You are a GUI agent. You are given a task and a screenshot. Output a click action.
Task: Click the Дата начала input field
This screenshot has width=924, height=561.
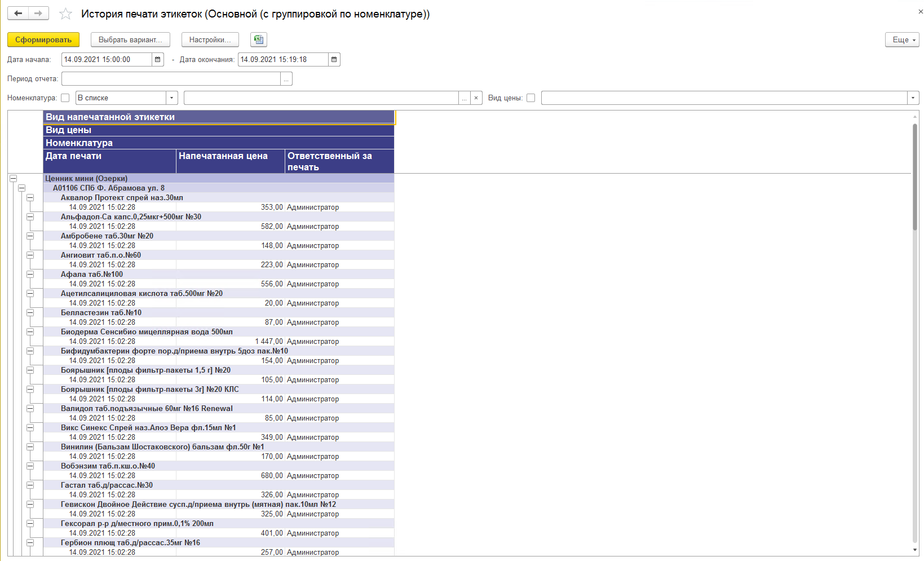point(106,59)
